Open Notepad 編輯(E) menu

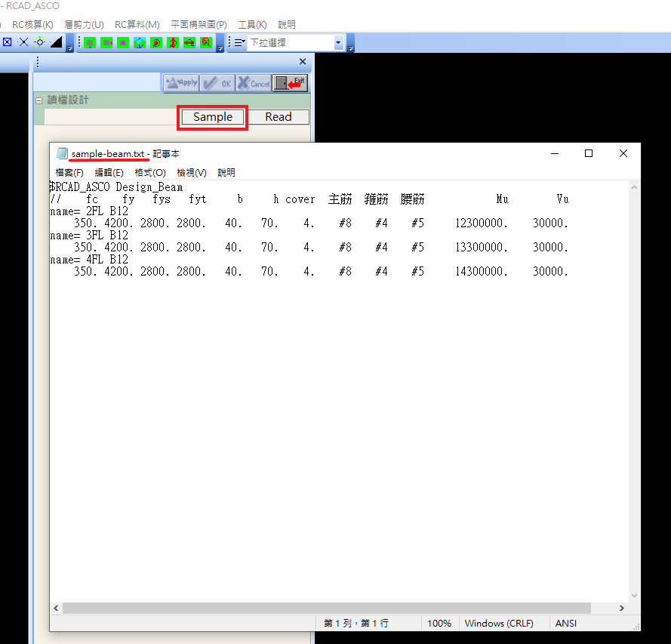[109, 172]
